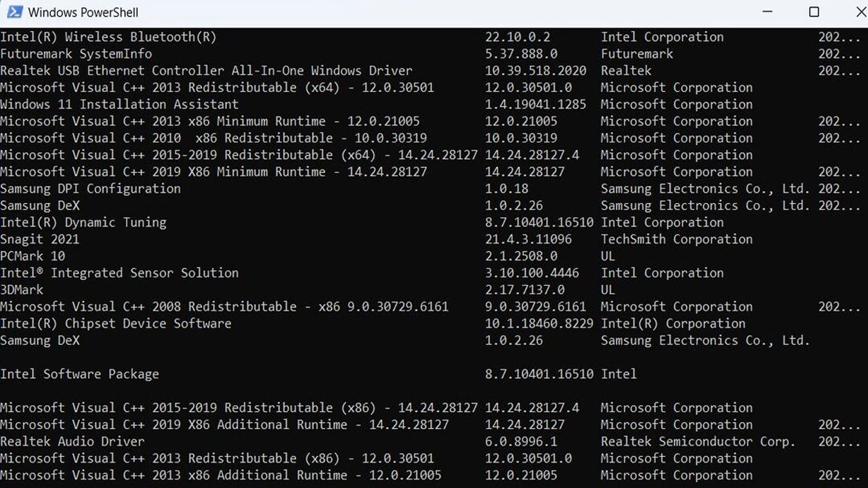Image resolution: width=868 pixels, height=488 pixels.
Task: Click the Windows 11 Installation Assistant row
Action: (x=119, y=104)
